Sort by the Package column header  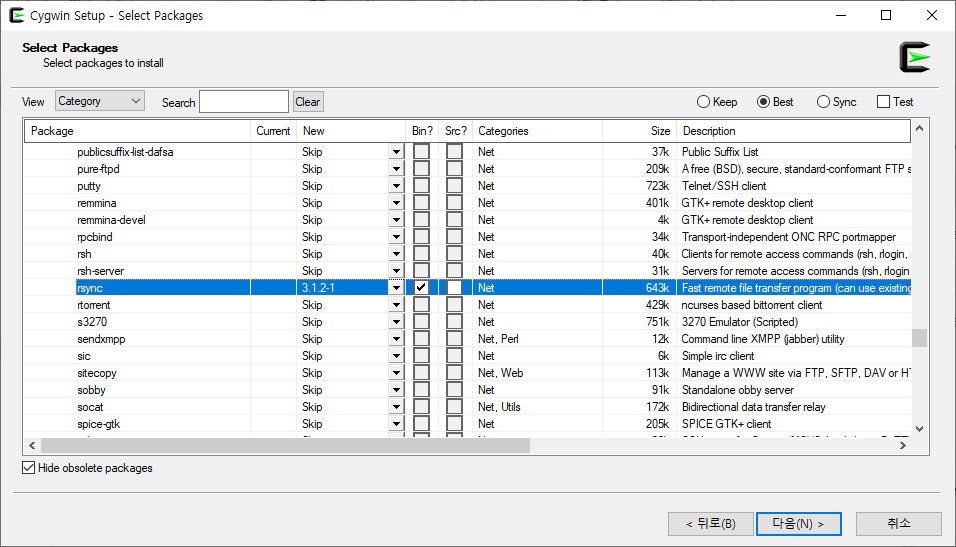[x=137, y=131]
